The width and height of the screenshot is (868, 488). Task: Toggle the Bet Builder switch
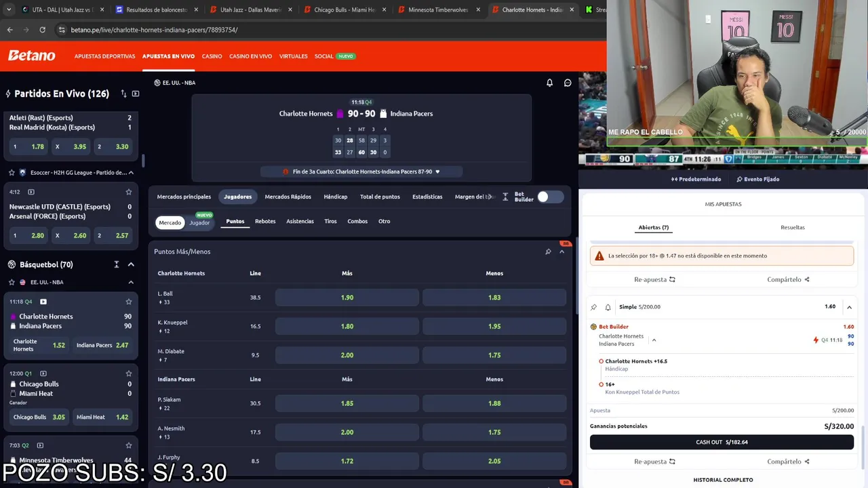550,197
